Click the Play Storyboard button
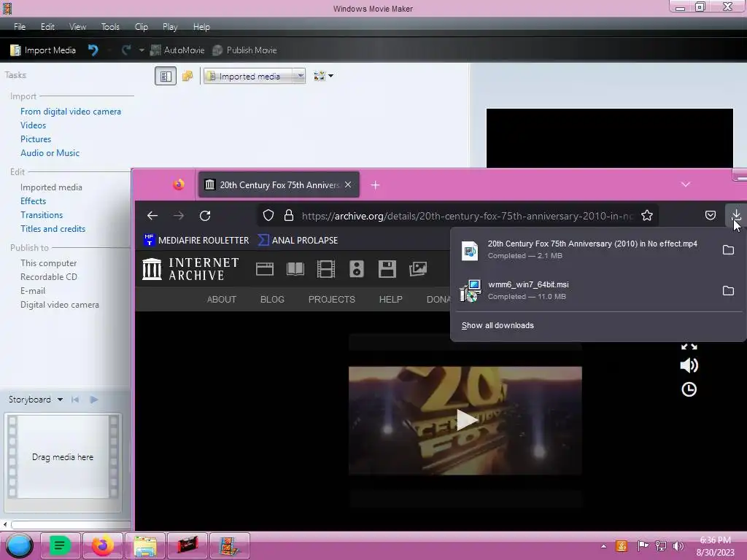The height and width of the screenshot is (560, 747). tap(94, 400)
